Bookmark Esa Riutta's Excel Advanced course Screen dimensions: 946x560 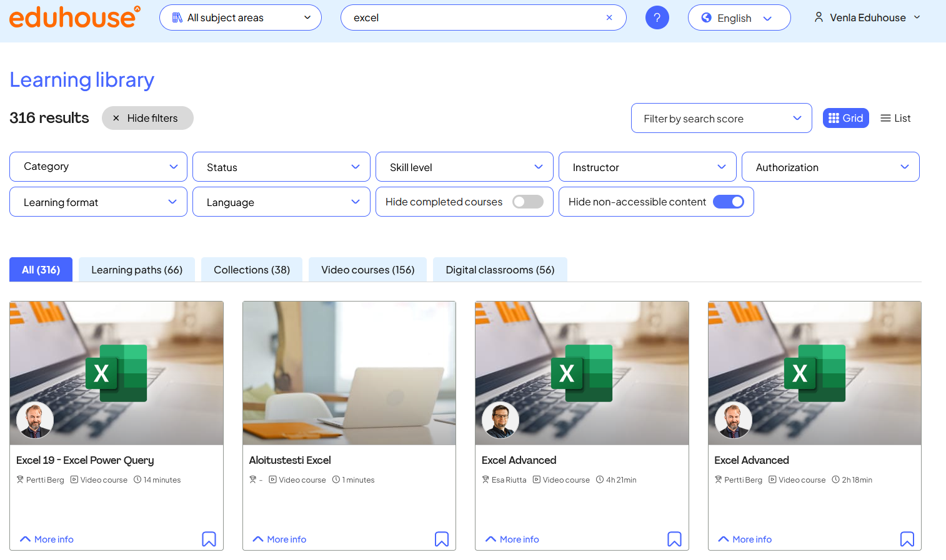(674, 539)
